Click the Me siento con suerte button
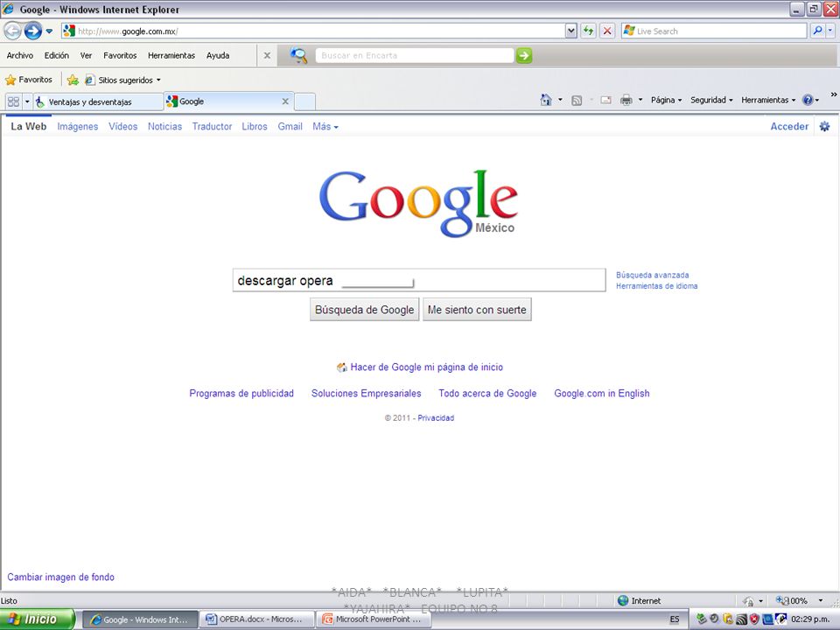The image size is (840, 630). (477, 310)
